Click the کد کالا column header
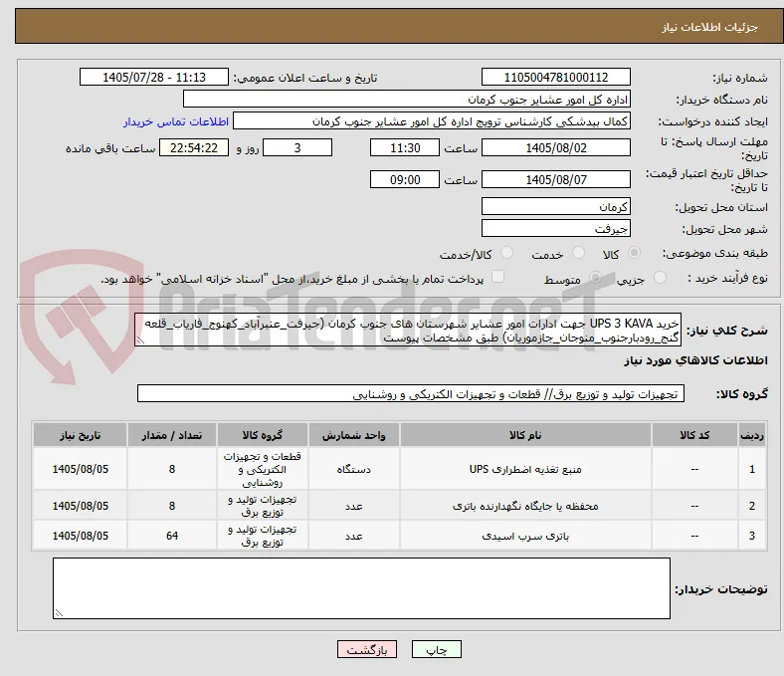Viewport: 784px width, 676px height. [x=694, y=435]
